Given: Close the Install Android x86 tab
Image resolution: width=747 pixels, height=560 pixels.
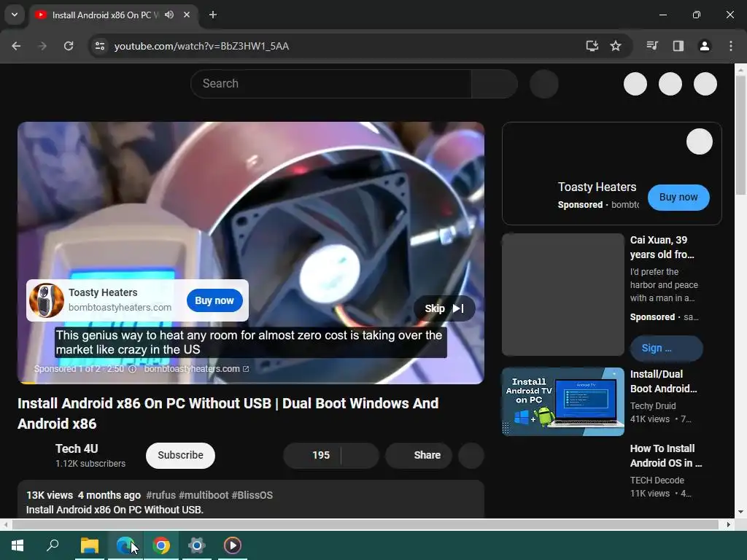Looking at the screenshot, I should 187,15.
